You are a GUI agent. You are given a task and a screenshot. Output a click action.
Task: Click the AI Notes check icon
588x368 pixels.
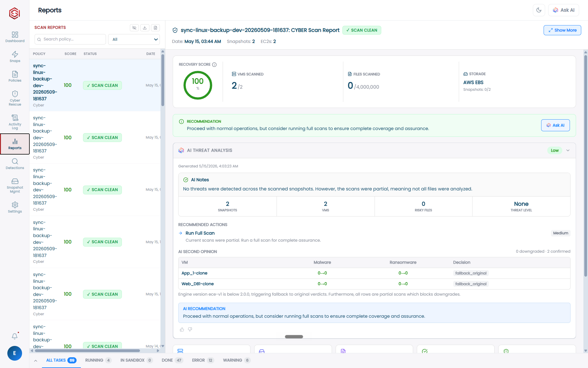point(186,180)
